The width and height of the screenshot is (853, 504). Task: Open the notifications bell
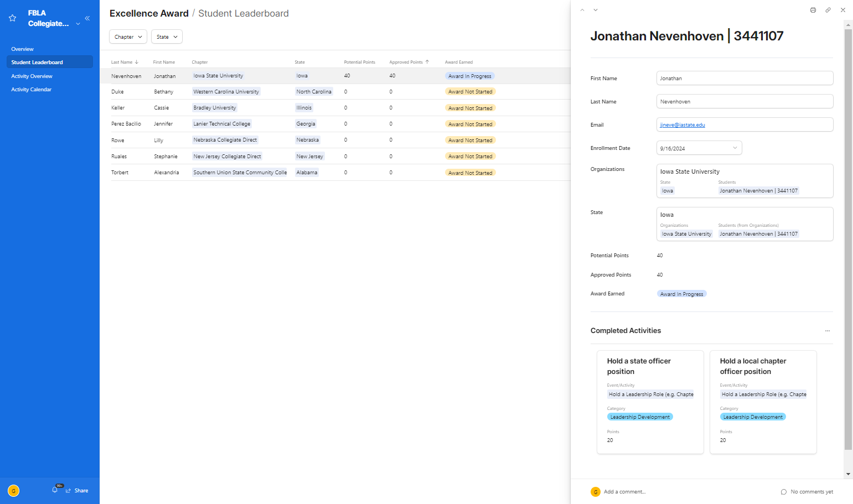point(55,490)
